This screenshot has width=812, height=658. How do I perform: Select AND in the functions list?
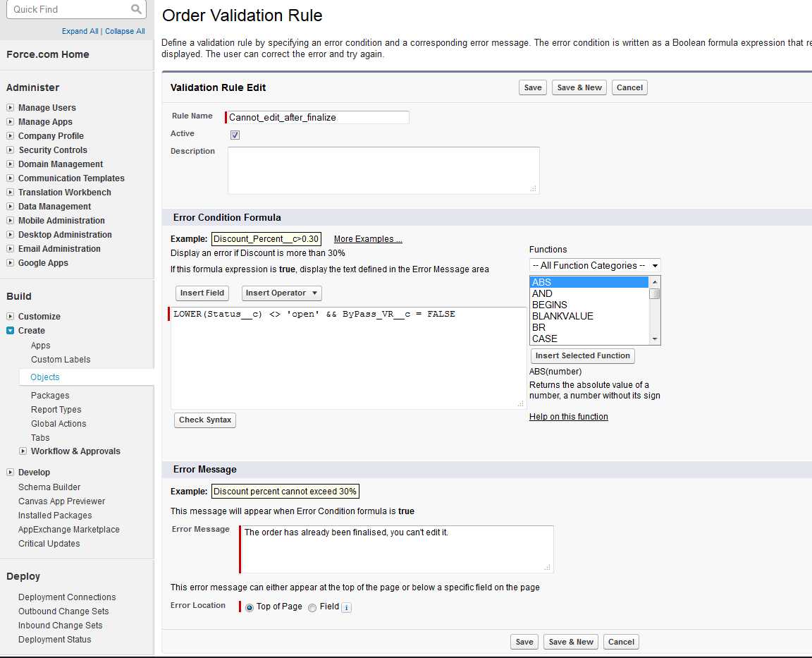click(589, 293)
